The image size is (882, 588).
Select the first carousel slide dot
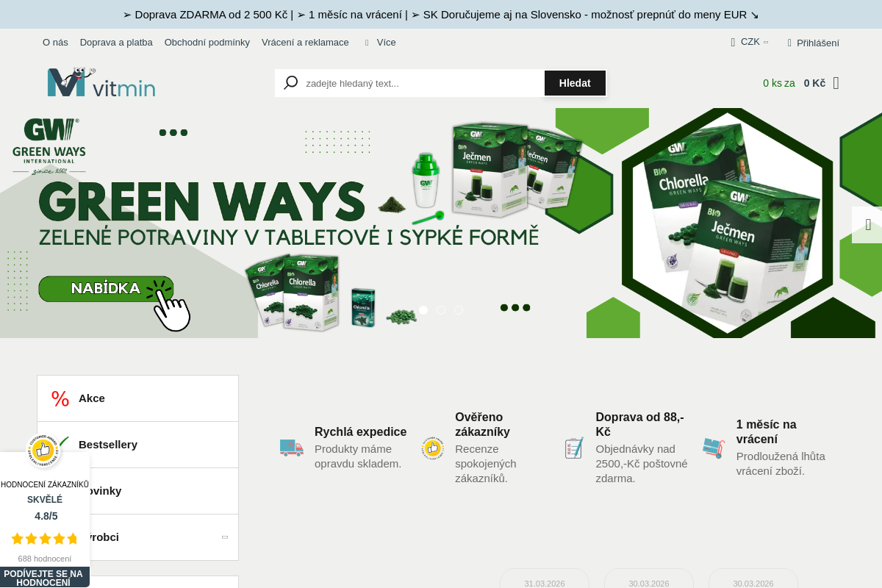423,310
